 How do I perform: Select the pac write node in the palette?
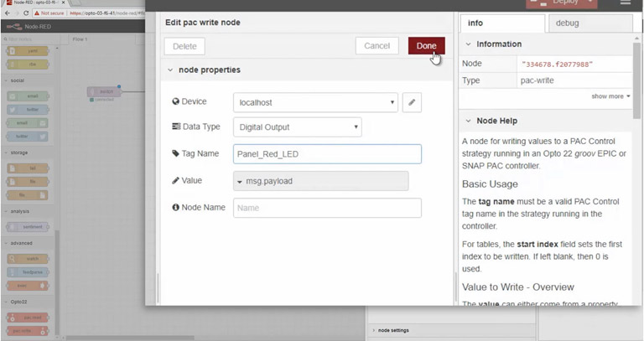click(28, 332)
